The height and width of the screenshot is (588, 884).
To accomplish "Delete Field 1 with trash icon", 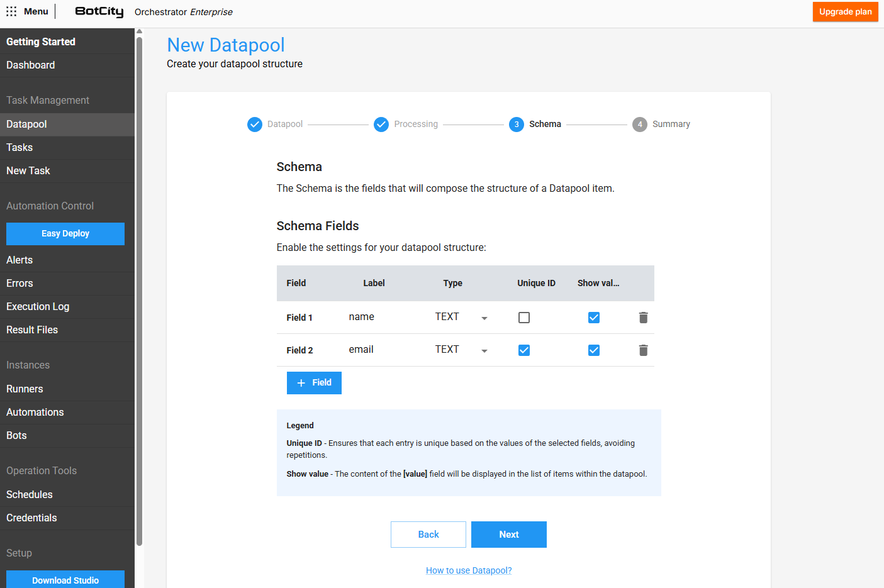I will (643, 318).
